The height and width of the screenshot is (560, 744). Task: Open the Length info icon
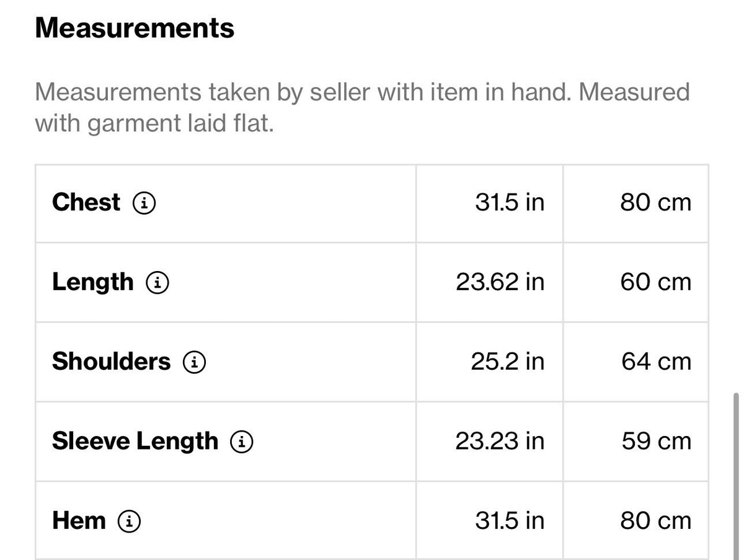157,283
